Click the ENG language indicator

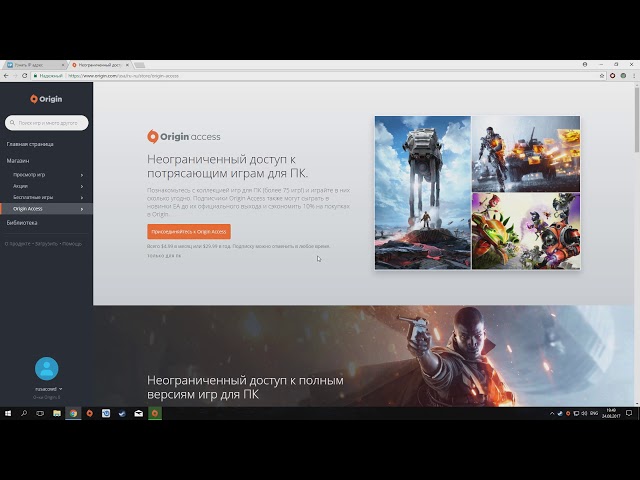pyautogui.click(x=594, y=413)
